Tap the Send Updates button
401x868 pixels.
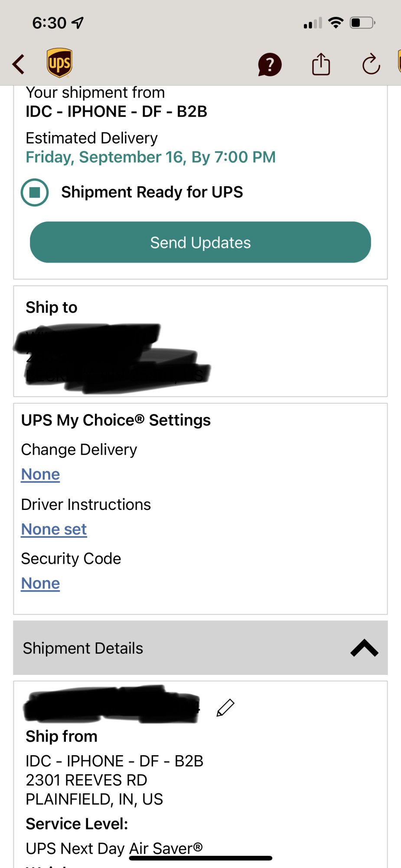(200, 242)
